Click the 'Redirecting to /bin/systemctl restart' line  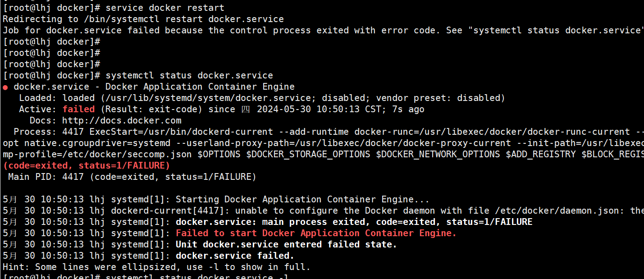click(143, 19)
